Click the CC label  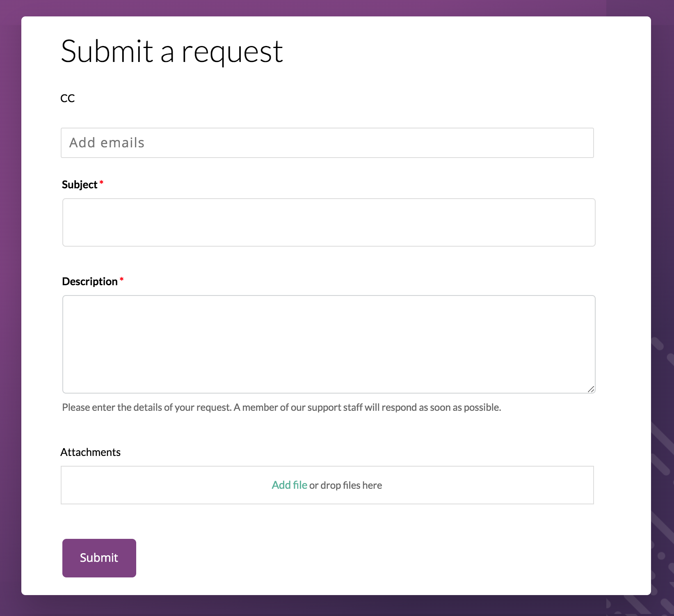(68, 98)
